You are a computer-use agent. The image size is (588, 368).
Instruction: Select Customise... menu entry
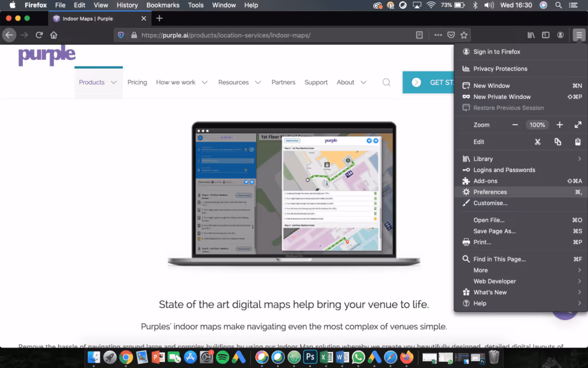pyautogui.click(x=521, y=203)
